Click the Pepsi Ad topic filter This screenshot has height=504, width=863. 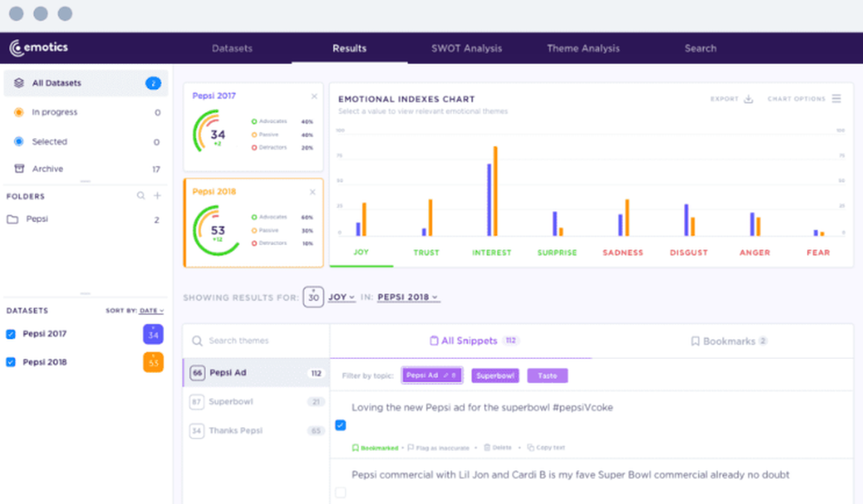point(431,375)
